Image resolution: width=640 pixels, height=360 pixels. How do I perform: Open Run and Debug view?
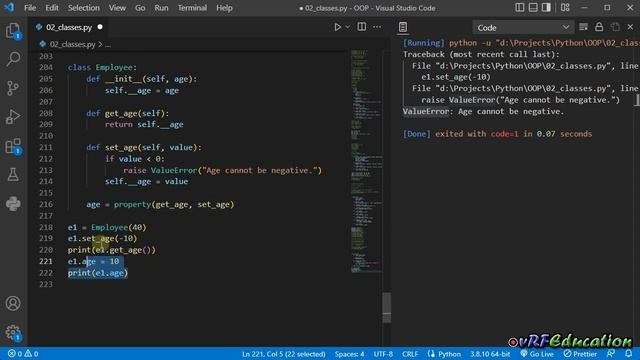(x=13, y=117)
